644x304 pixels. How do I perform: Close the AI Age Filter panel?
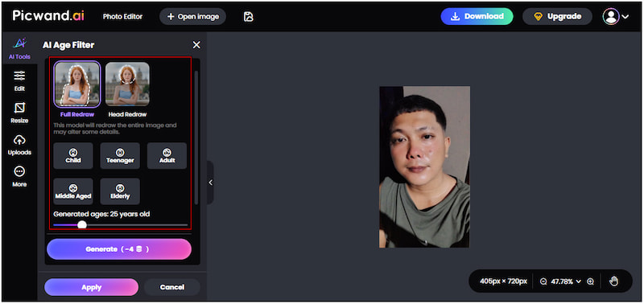click(196, 45)
